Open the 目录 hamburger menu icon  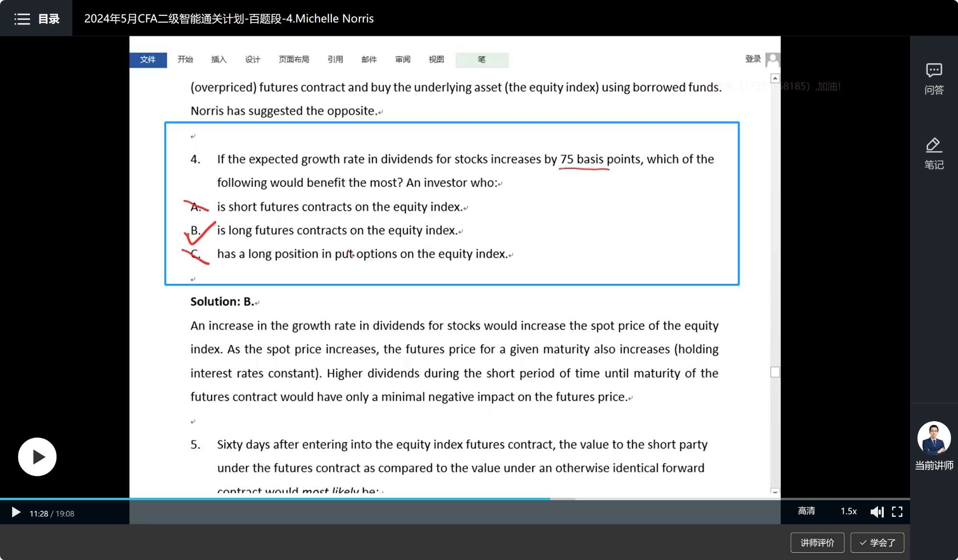click(x=22, y=19)
